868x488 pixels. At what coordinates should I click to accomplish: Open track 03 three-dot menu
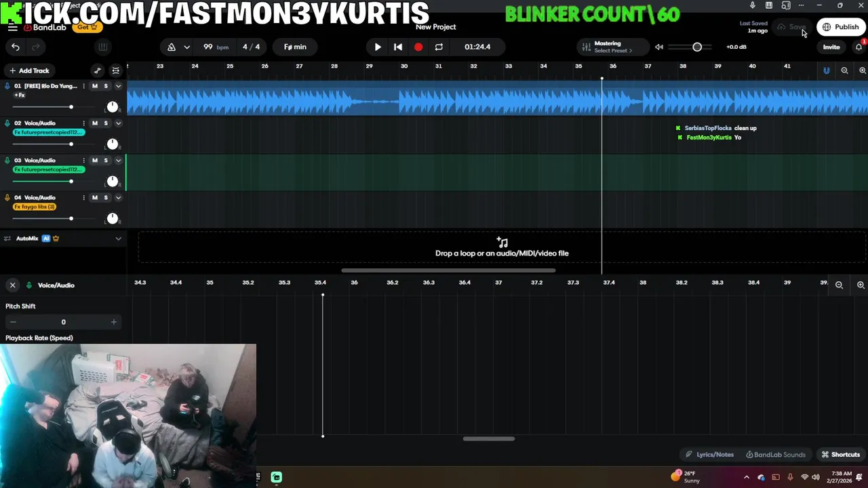click(x=84, y=161)
